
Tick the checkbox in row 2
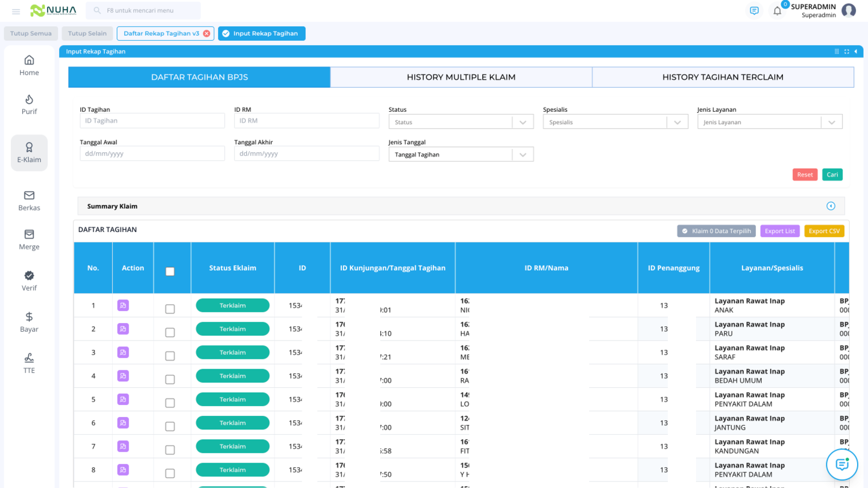tap(170, 332)
